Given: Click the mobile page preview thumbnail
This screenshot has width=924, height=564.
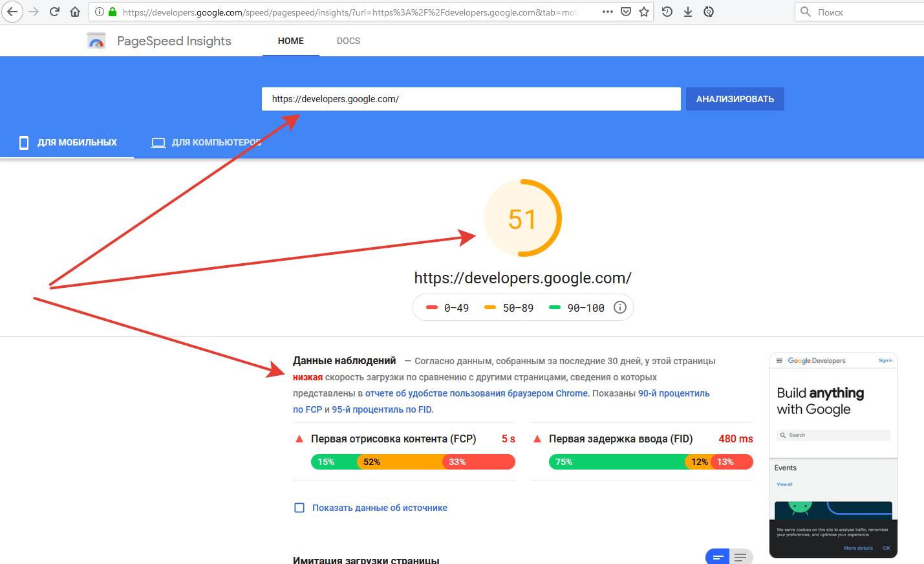Looking at the screenshot, I should click(x=833, y=455).
